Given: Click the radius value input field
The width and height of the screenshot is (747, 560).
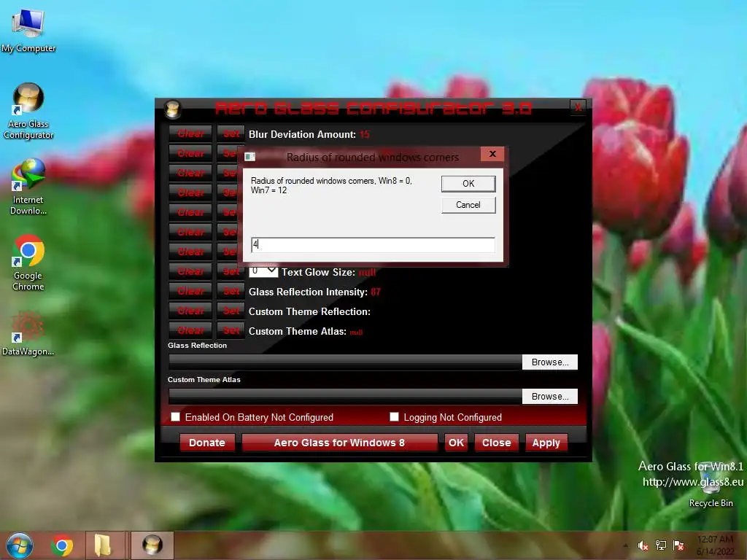Looking at the screenshot, I should pyautogui.click(x=373, y=245).
